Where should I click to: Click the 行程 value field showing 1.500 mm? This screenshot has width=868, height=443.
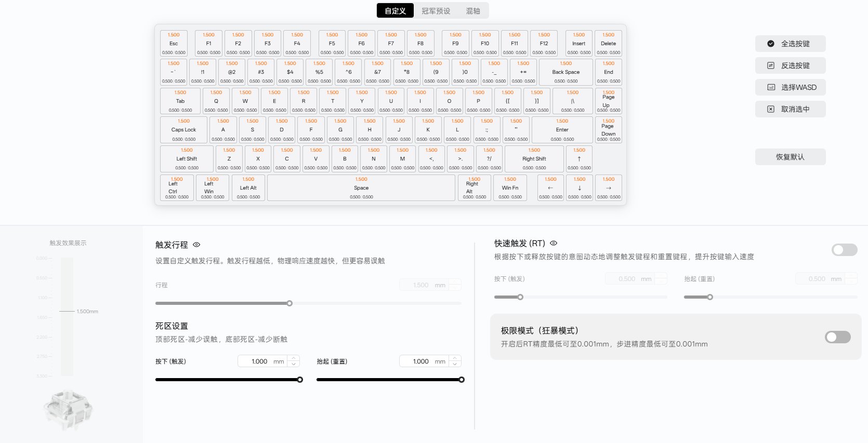(x=424, y=285)
